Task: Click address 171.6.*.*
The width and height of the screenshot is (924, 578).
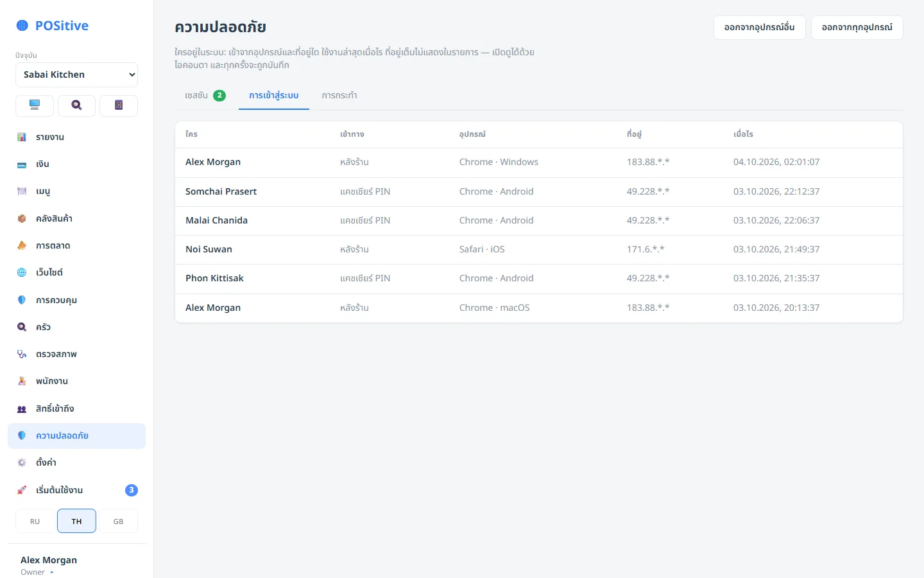Action: click(646, 249)
